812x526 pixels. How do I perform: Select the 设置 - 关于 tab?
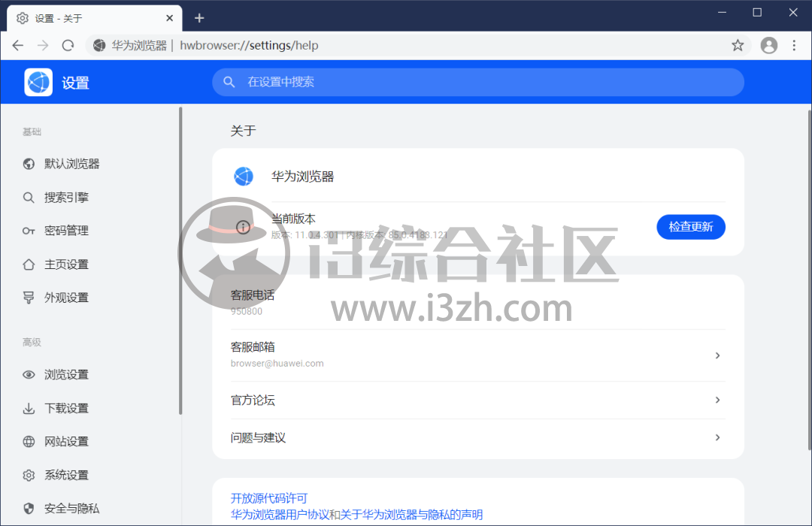pyautogui.click(x=94, y=18)
